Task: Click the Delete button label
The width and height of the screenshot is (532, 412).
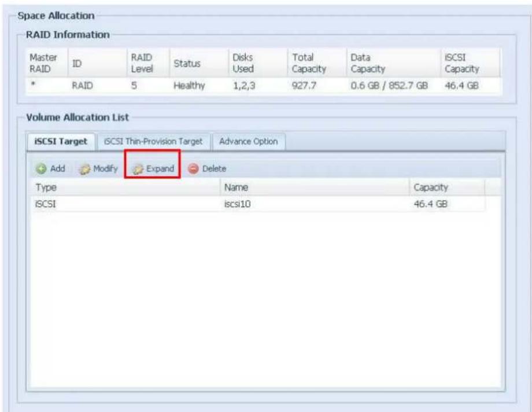Action: click(x=214, y=168)
